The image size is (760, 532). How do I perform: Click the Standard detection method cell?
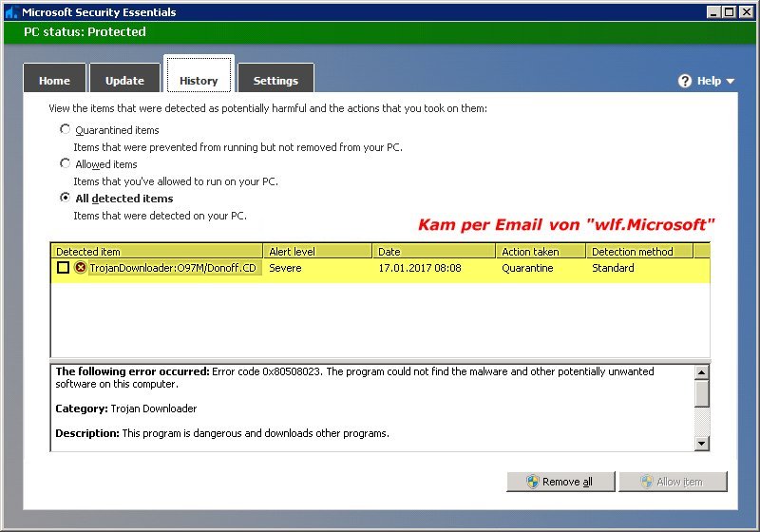[x=613, y=268]
